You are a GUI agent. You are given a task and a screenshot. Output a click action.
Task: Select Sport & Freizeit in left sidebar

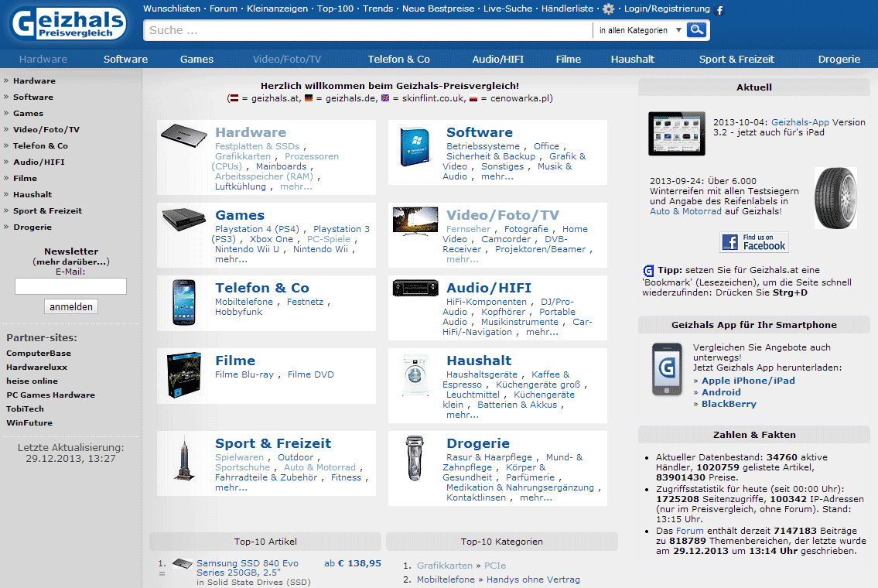48,210
